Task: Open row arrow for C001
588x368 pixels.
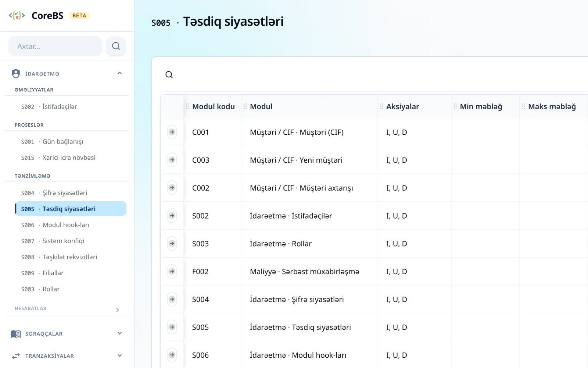Action: pyautogui.click(x=172, y=132)
